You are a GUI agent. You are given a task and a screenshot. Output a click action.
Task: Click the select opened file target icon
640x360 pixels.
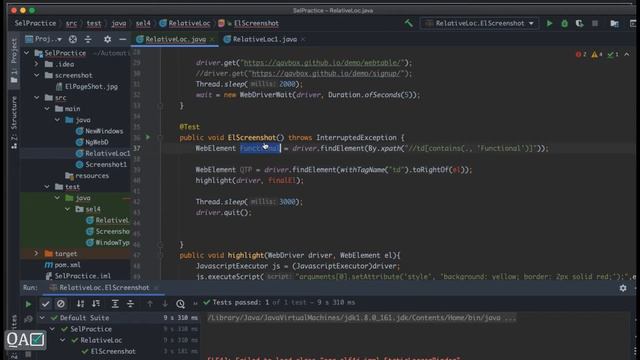pyautogui.click(x=73, y=39)
